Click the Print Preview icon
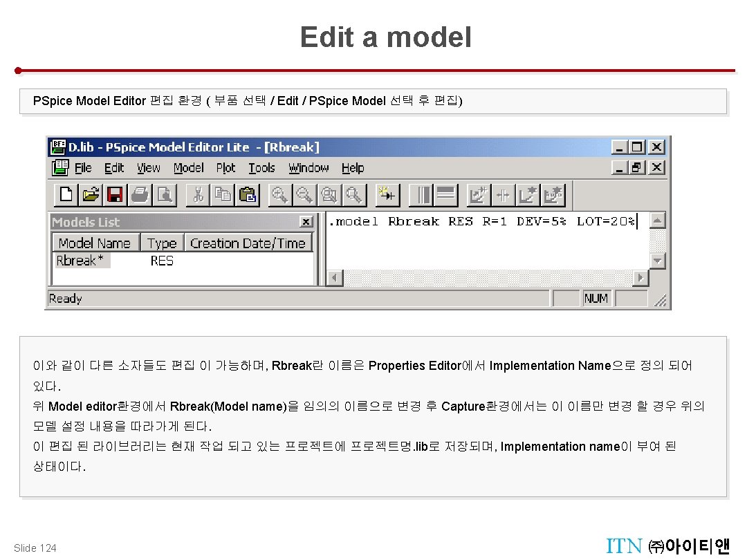The height and width of the screenshot is (560, 747). [165, 195]
